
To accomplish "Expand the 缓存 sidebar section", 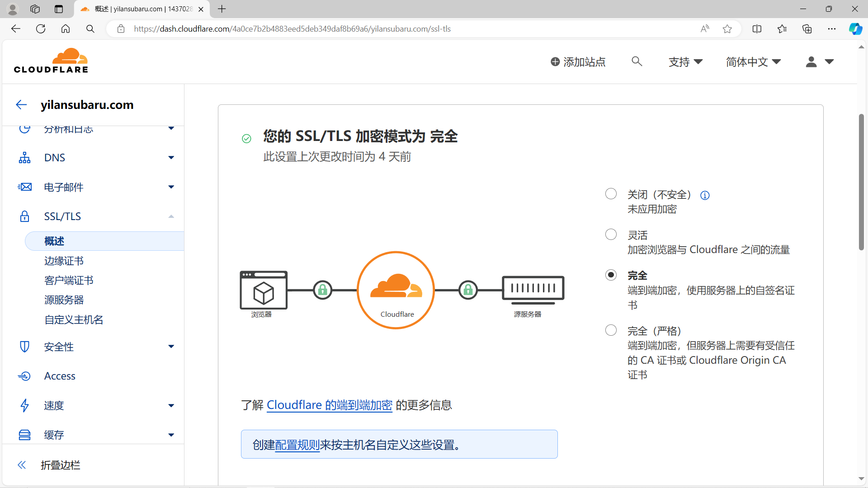I will 171,435.
